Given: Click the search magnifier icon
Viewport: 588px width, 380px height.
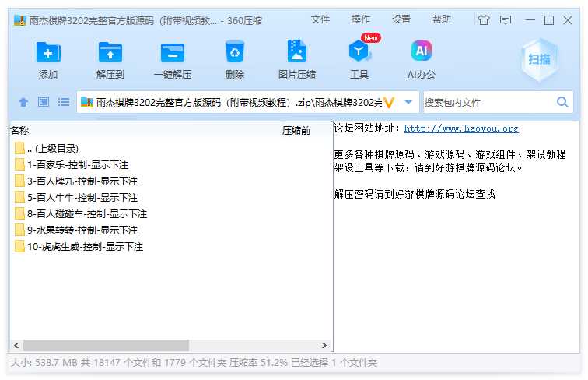Looking at the screenshot, I should point(562,102).
